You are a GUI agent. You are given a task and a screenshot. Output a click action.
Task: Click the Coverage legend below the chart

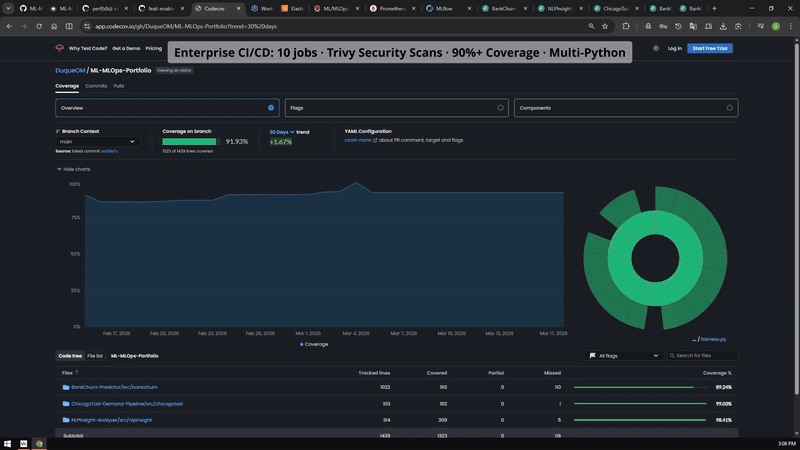tap(314, 344)
